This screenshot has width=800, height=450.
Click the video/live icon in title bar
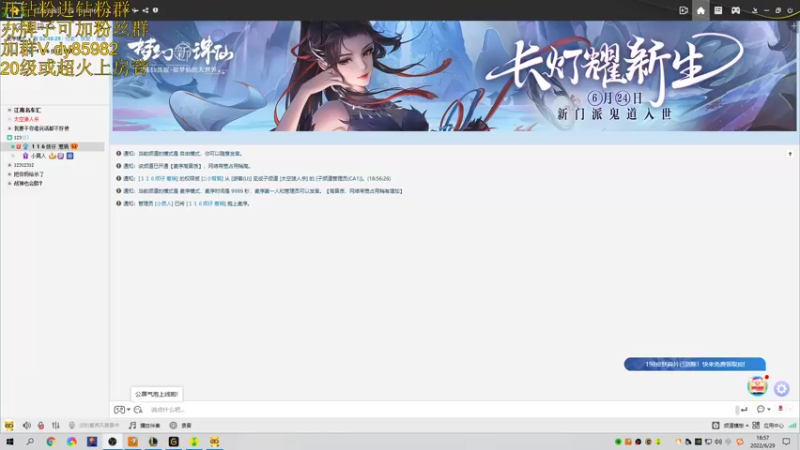coord(684,10)
